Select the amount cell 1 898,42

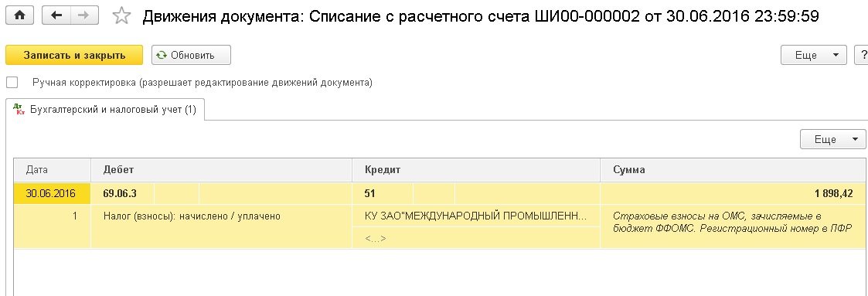[x=732, y=194]
